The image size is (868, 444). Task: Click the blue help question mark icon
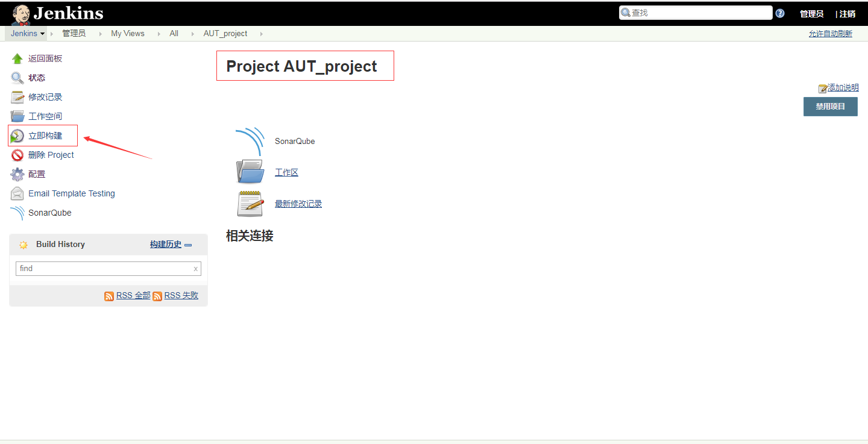780,13
